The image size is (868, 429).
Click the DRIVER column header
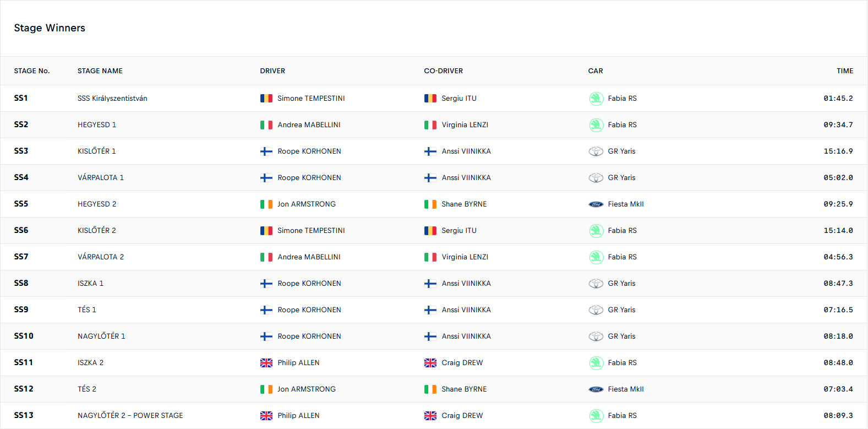[272, 71]
